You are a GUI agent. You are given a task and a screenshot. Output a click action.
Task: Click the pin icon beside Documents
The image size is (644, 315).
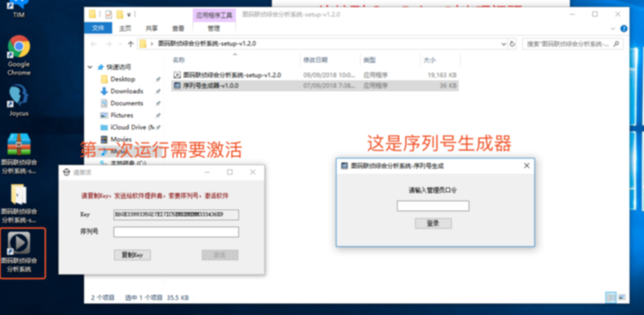click(x=157, y=104)
